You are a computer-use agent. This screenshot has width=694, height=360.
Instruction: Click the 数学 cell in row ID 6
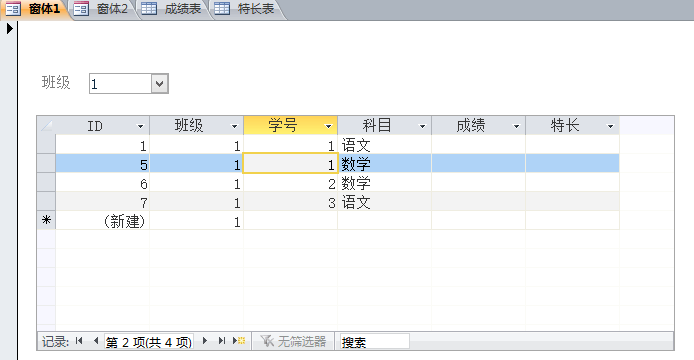(384, 183)
